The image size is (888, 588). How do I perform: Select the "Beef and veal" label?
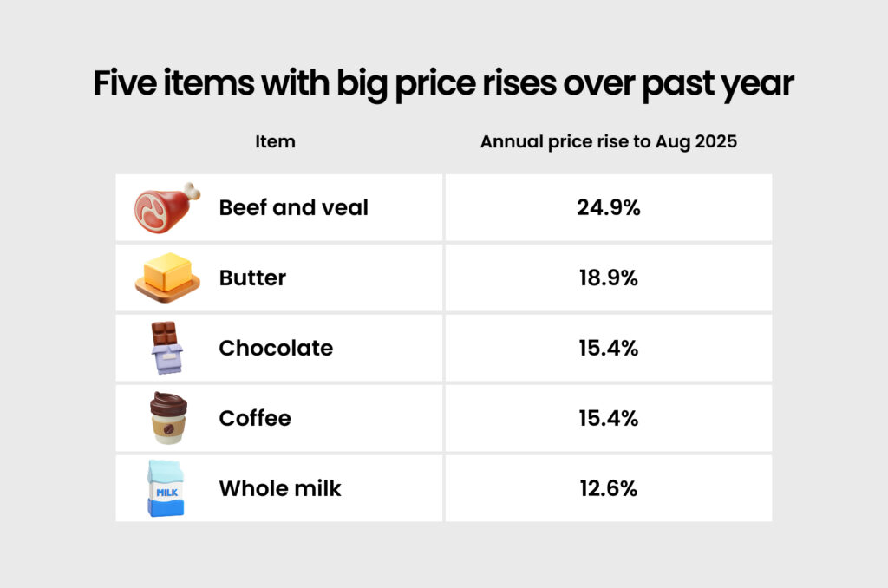(293, 208)
